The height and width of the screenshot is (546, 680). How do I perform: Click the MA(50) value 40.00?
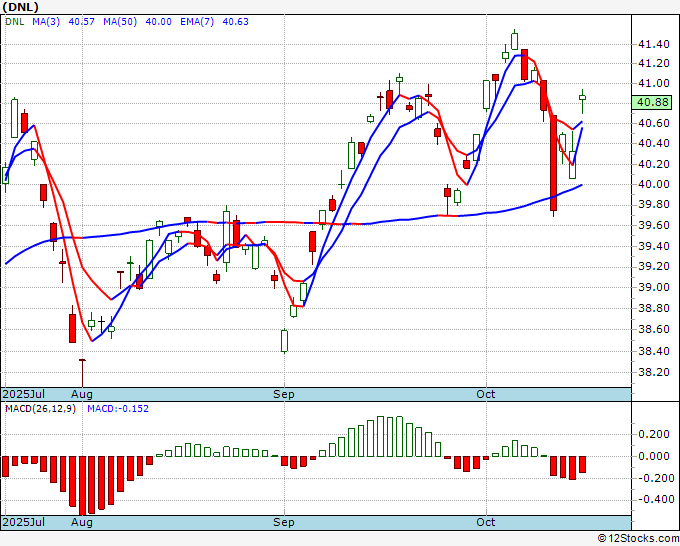158,22
